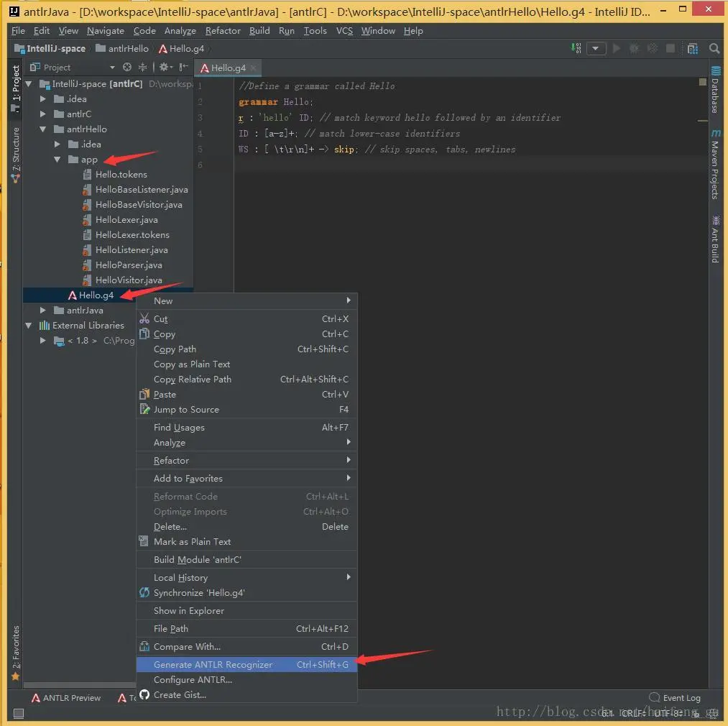
Task: Open the VCS menu
Action: (344, 31)
